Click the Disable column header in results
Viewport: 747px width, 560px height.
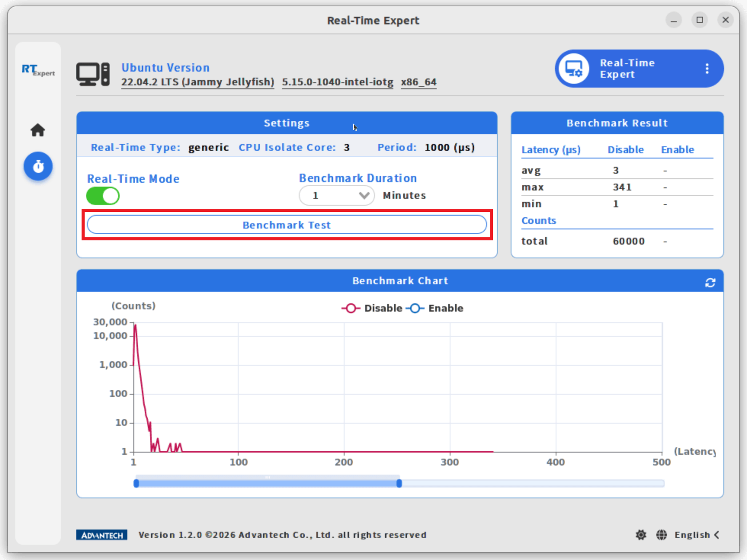coord(625,150)
